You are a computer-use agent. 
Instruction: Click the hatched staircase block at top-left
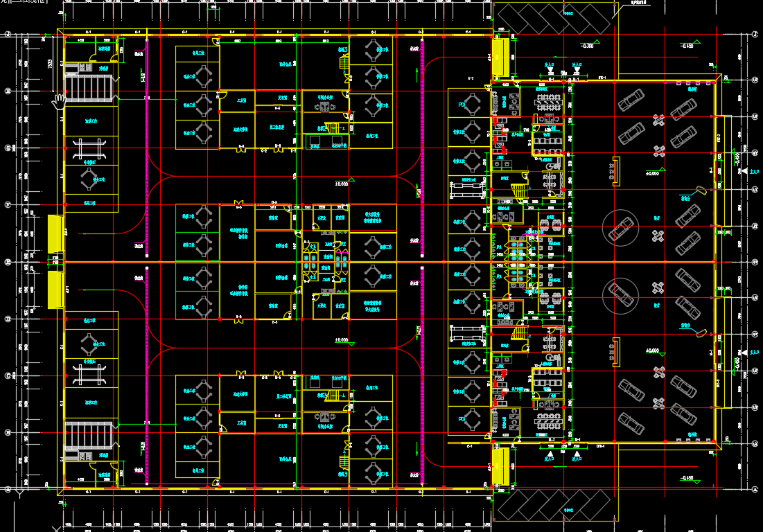tap(88, 89)
